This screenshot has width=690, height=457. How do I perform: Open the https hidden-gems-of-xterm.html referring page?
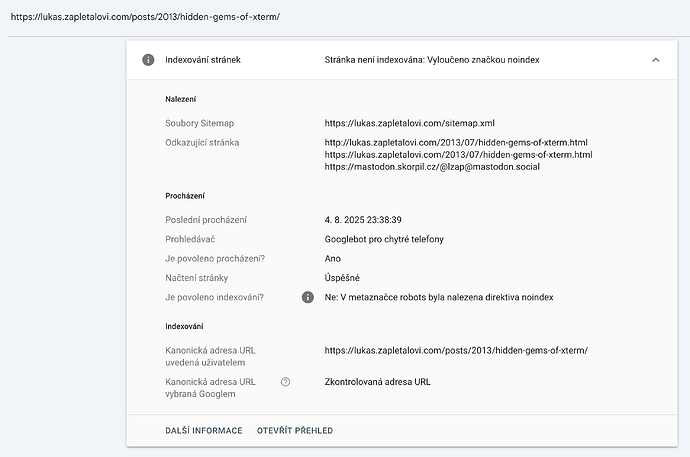458,155
